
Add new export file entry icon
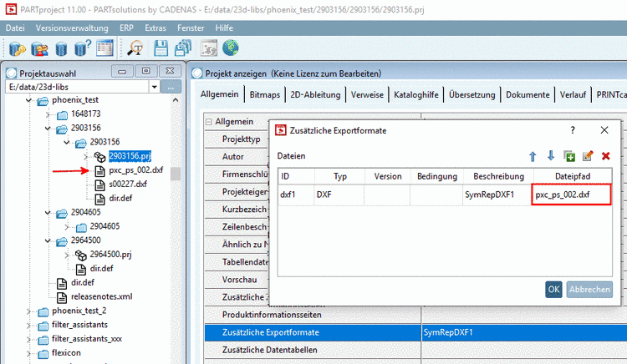569,156
